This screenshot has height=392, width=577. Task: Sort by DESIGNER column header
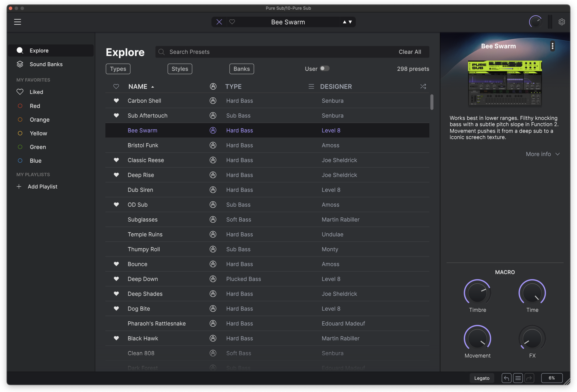[336, 86]
